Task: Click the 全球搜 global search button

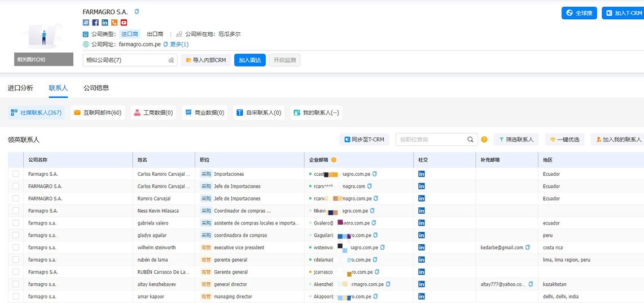Action: tap(579, 13)
